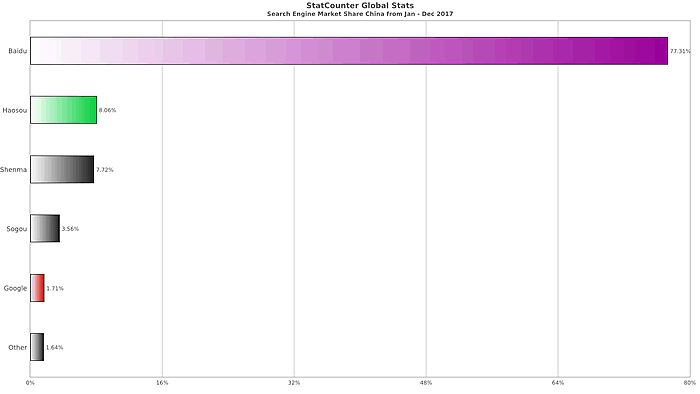Click the Shenma axis label

(13, 170)
